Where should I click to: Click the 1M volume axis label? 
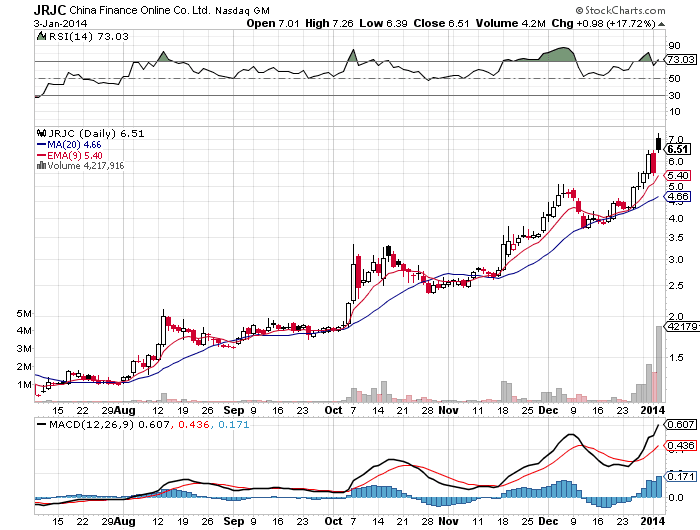[x=24, y=384]
